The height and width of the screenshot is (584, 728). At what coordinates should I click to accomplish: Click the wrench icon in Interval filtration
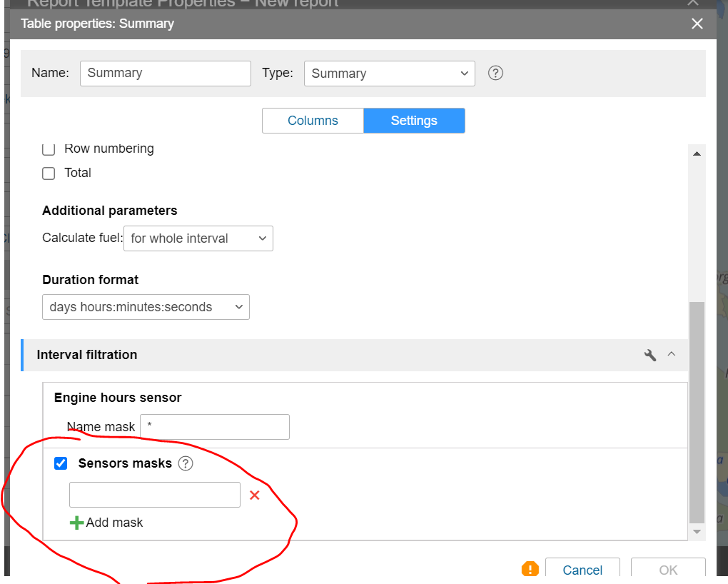(649, 355)
